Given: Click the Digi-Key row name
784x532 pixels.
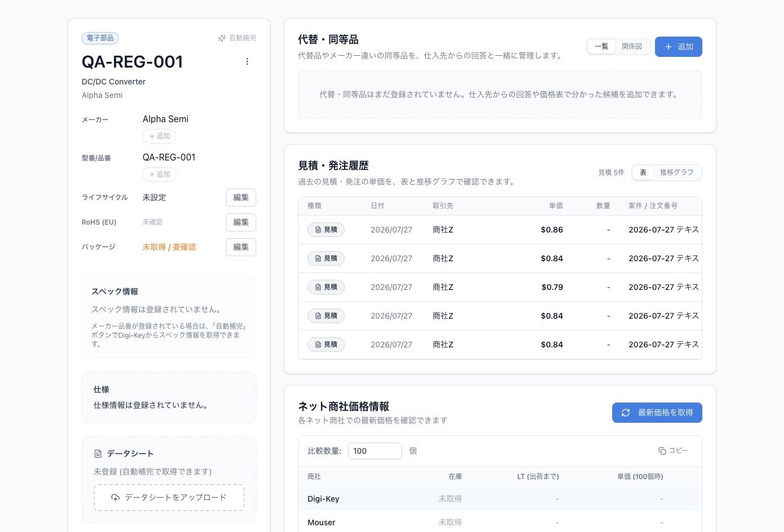Looking at the screenshot, I should 323,499.
